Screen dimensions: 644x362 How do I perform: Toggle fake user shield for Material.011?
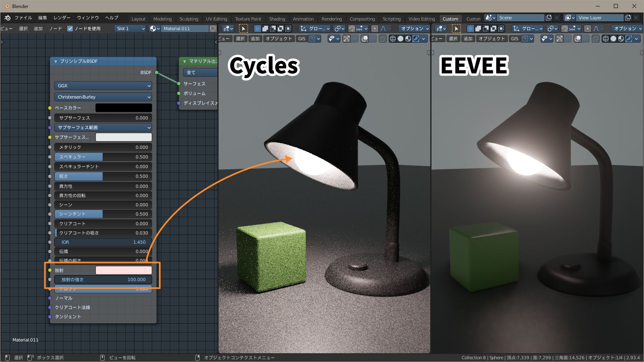click(213, 29)
